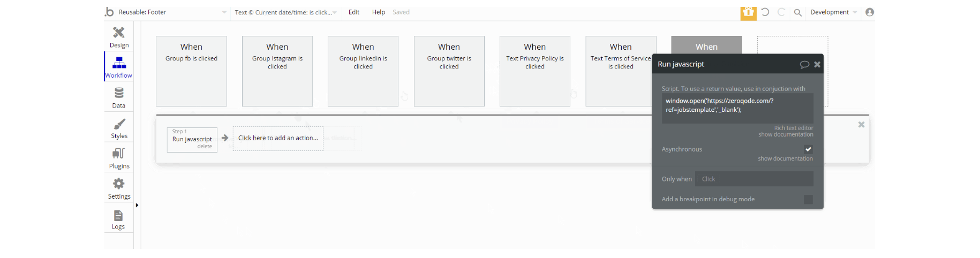Open the Styles section
980x258 pixels.
coord(119,128)
